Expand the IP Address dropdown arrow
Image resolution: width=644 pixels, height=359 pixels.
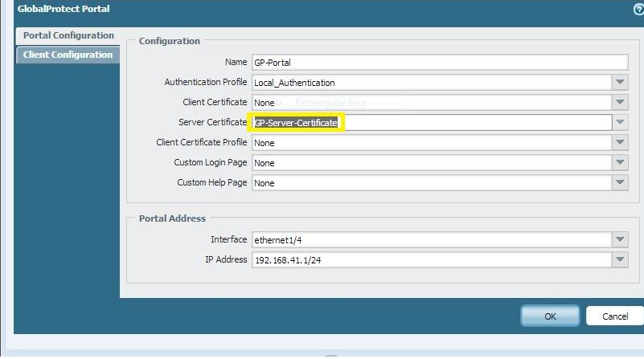pyautogui.click(x=619, y=260)
